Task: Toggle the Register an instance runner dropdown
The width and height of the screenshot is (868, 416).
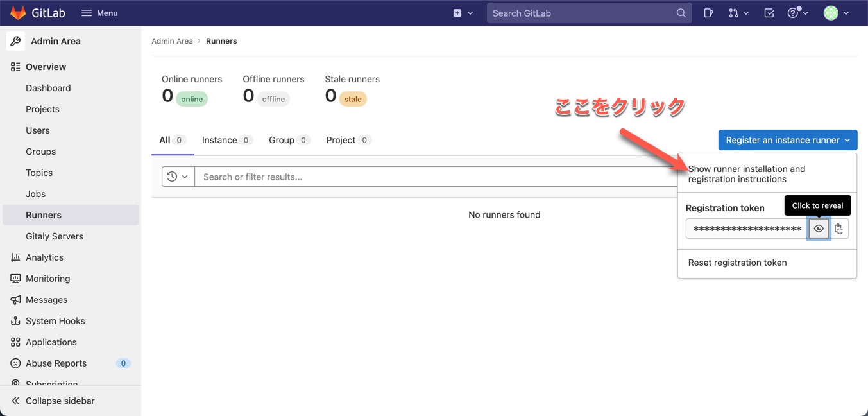Action: pos(788,140)
